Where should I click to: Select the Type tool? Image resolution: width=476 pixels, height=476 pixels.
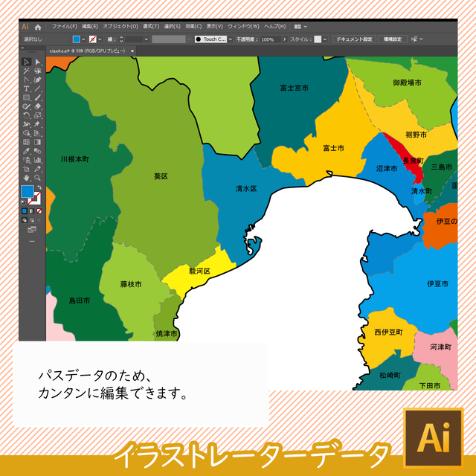27,89
